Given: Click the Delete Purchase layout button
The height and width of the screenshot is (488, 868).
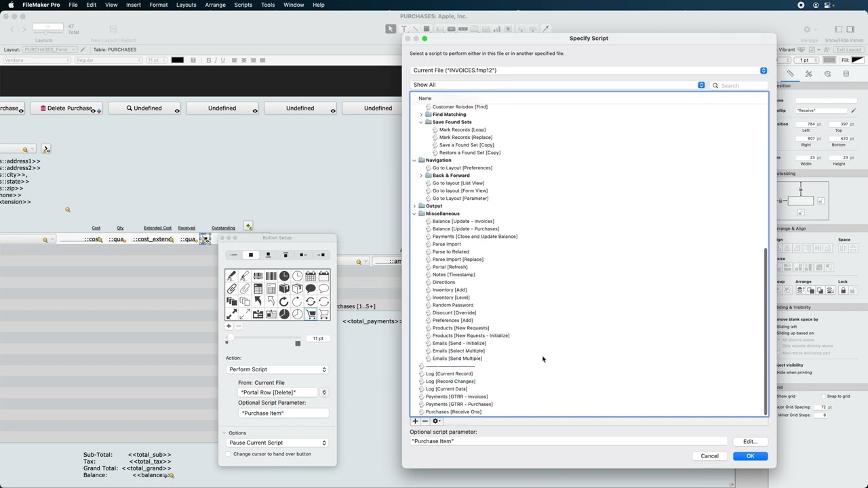Looking at the screenshot, I should [x=66, y=108].
